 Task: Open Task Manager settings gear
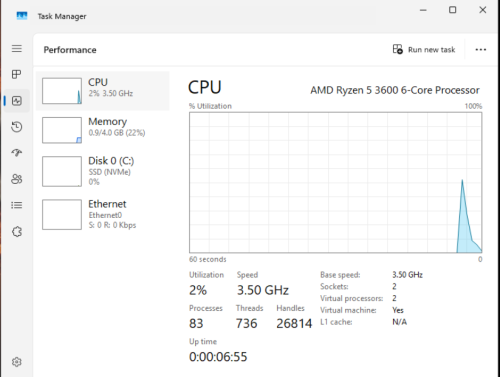click(17, 362)
